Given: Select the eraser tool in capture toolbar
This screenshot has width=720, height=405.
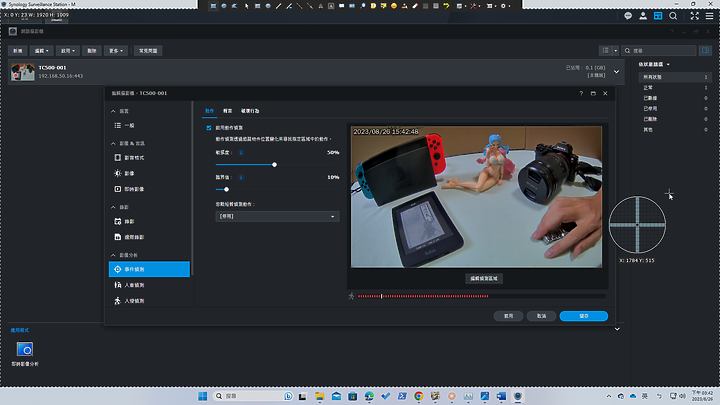Looking at the screenshot, I should pyautogui.click(x=415, y=6).
